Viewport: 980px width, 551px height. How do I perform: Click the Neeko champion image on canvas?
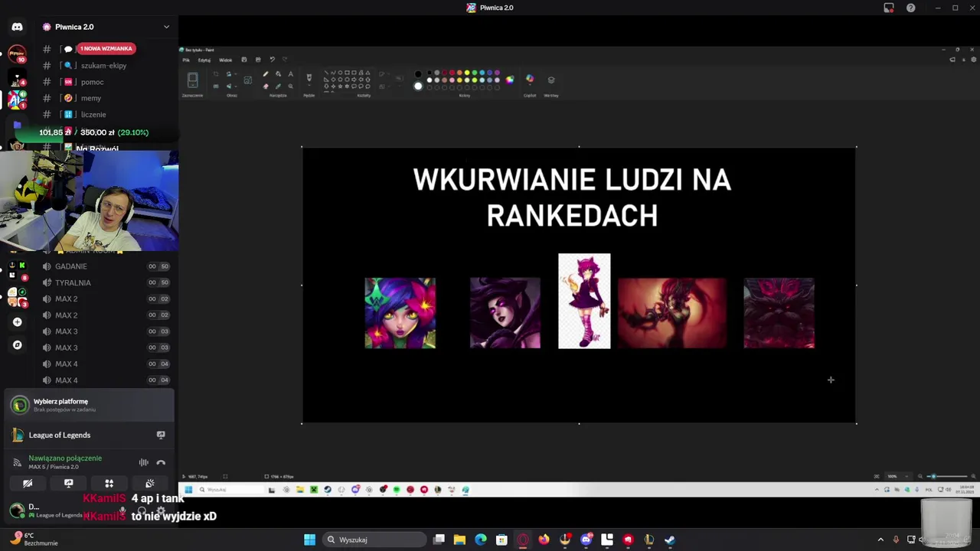pyautogui.click(x=400, y=313)
